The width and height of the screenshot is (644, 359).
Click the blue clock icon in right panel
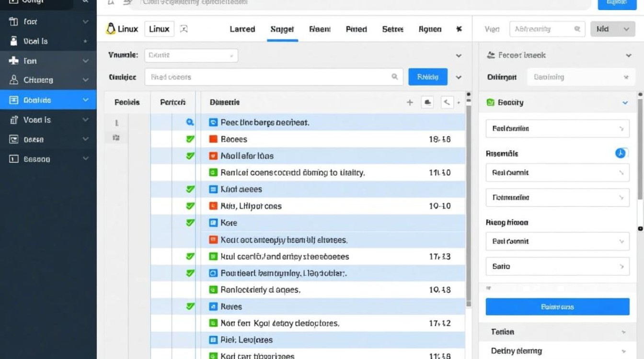tap(621, 153)
